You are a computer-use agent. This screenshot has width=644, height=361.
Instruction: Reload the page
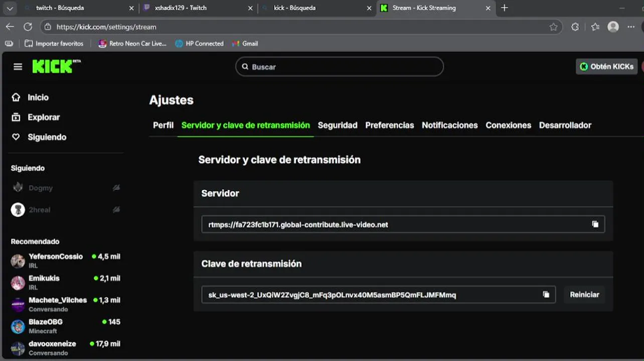28,27
